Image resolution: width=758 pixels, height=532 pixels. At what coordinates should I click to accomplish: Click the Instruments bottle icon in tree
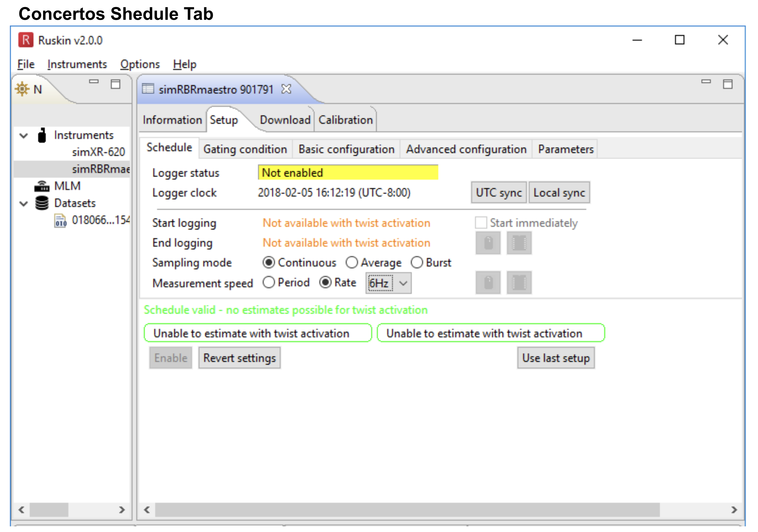tap(42, 135)
